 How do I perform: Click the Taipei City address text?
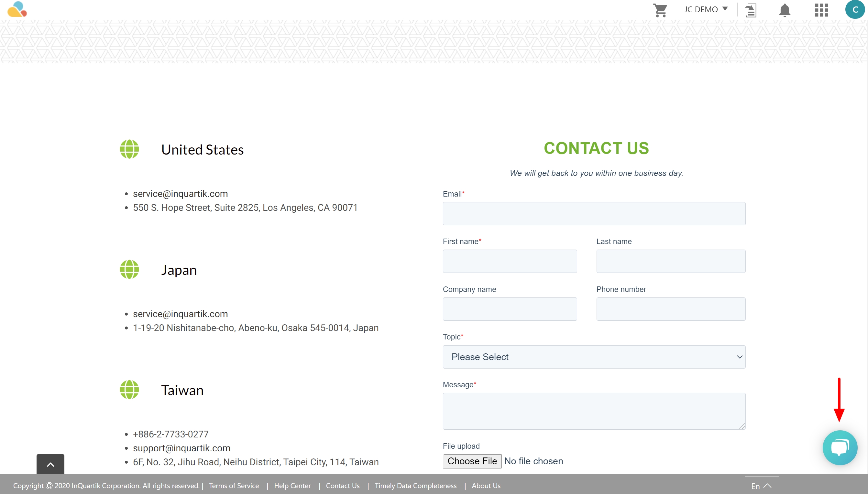point(256,462)
